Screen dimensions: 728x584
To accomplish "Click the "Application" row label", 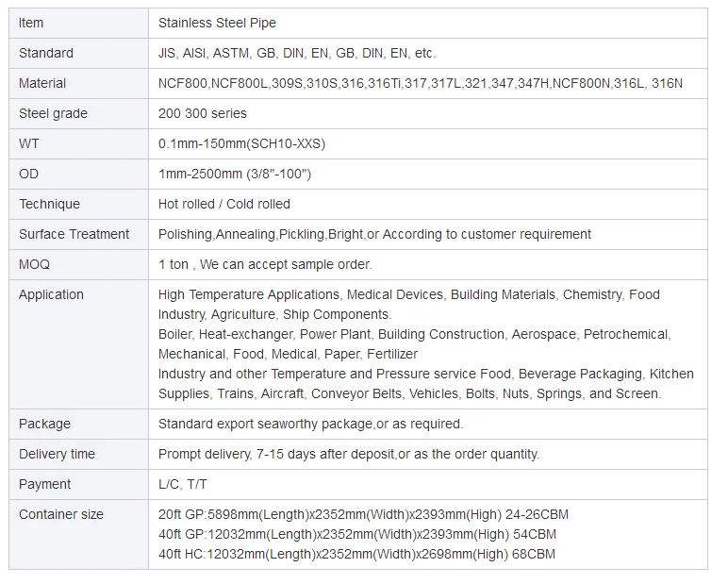I will [51, 294].
